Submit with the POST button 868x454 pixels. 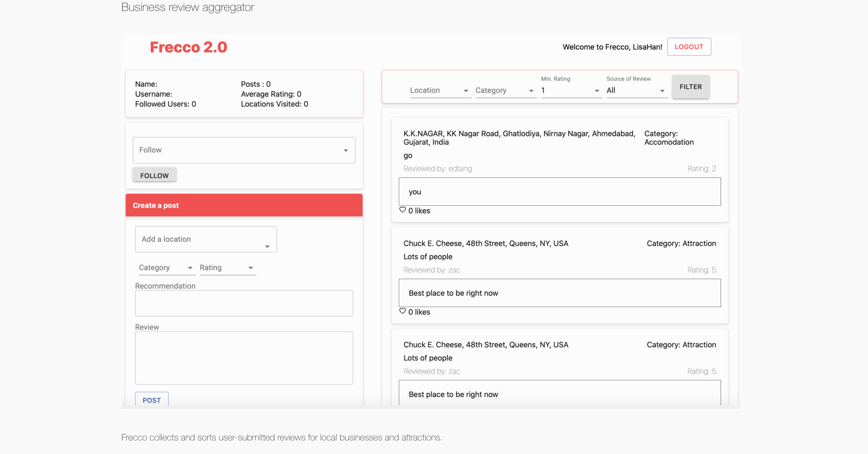[152, 400]
